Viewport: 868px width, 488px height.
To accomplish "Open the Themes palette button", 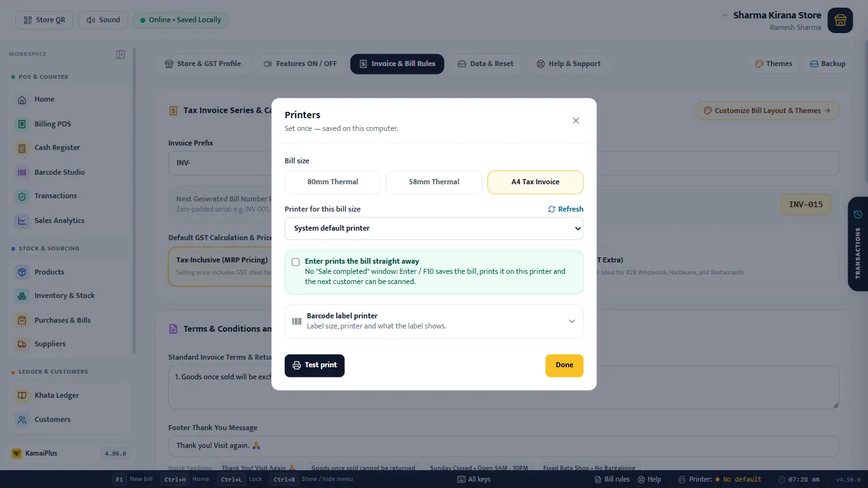I will click(x=773, y=64).
